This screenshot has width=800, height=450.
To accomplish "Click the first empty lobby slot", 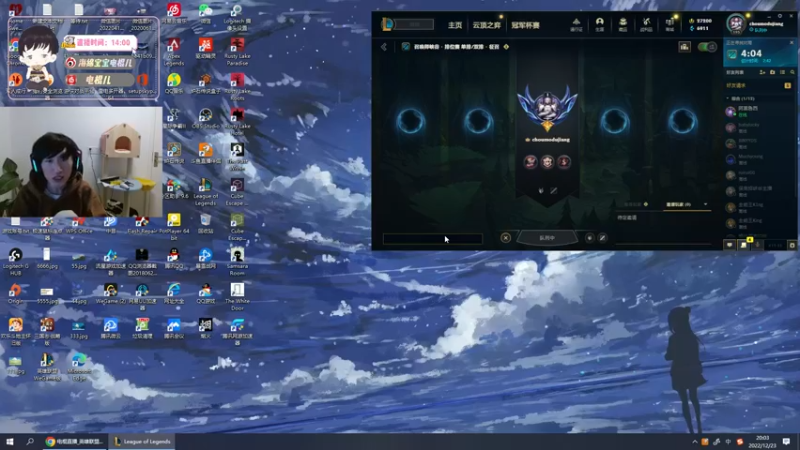I will click(411, 121).
